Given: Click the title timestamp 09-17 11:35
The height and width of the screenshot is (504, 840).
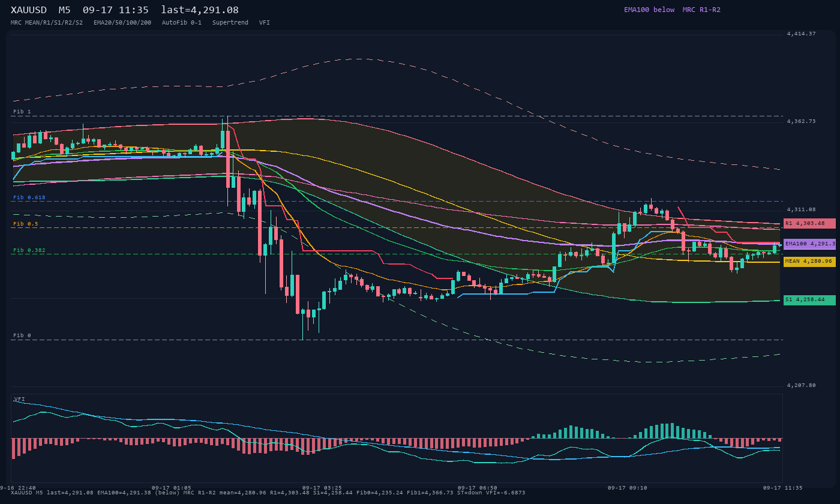Looking at the screenshot, I should point(116,10).
